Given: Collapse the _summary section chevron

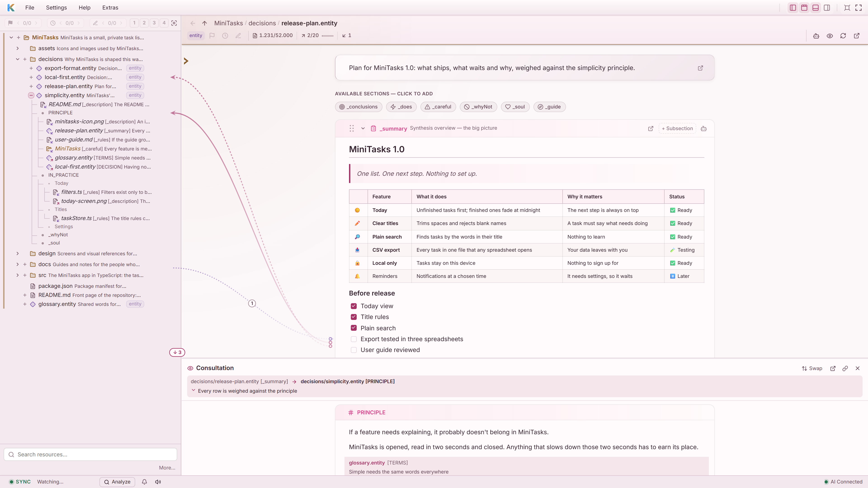Looking at the screenshot, I should (x=363, y=128).
